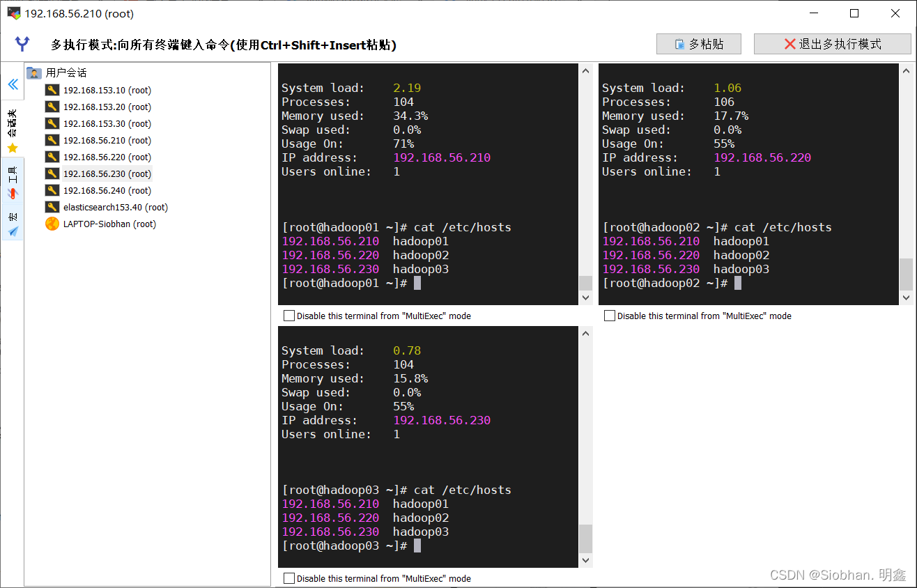Switch to the 会话夹 side tab
Screen dimensions: 917x588
[13, 130]
